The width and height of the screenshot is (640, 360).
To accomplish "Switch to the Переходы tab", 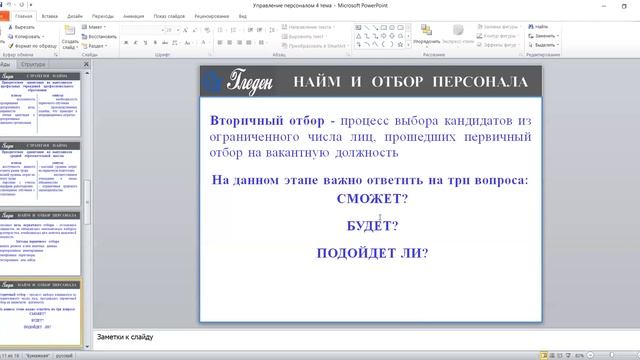I will click(102, 16).
